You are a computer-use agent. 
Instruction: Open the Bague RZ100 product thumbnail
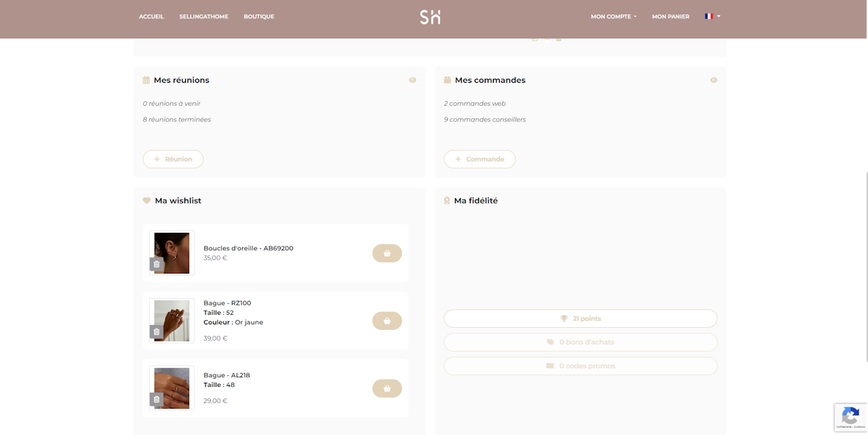[x=174, y=319]
